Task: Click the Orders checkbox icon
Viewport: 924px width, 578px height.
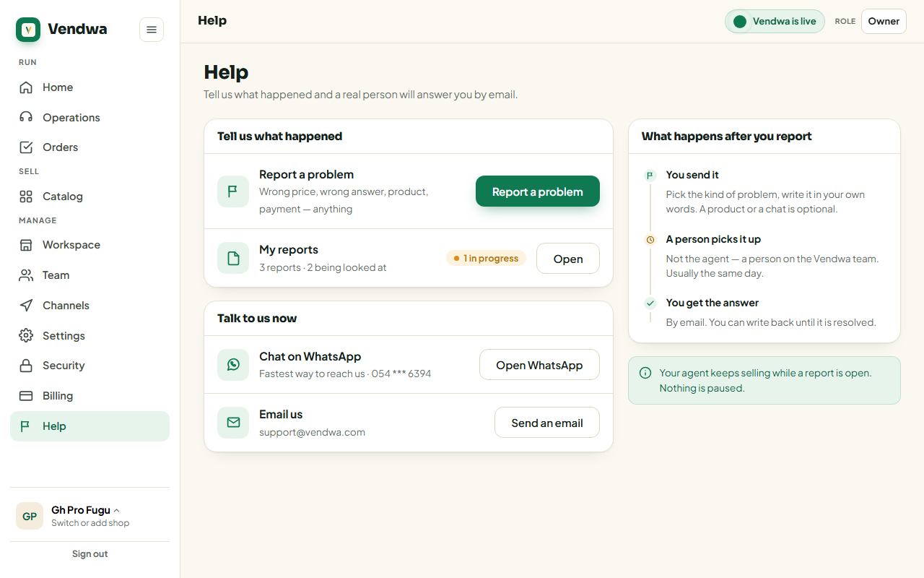Action: [x=26, y=147]
